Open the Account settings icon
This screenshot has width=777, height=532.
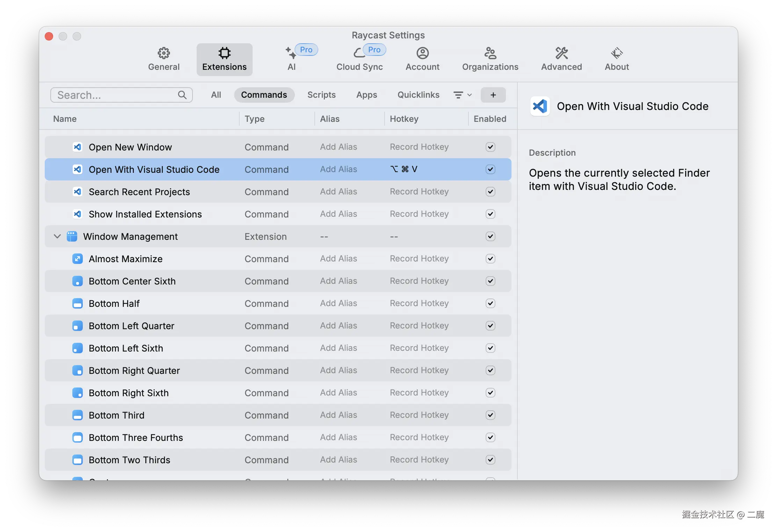[x=422, y=53]
